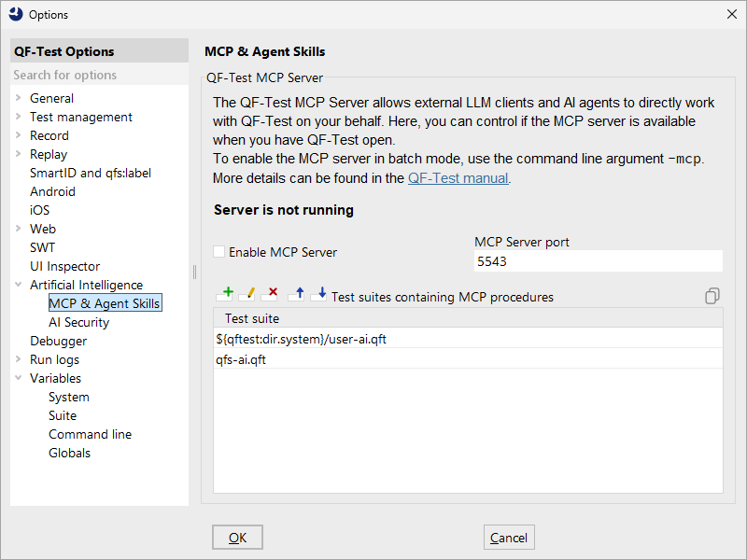The width and height of the screenshot is (747, 560).
Task: Select Run logs tree label
Action: (x=54, y=359)
